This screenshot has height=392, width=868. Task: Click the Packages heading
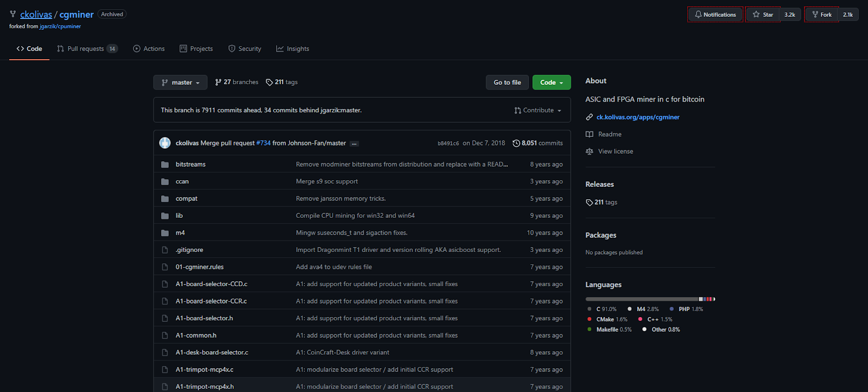click(601, 236)
